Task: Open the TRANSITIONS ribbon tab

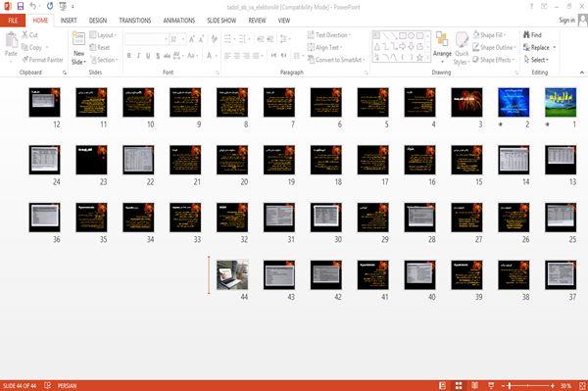Action: pos(135,21)
